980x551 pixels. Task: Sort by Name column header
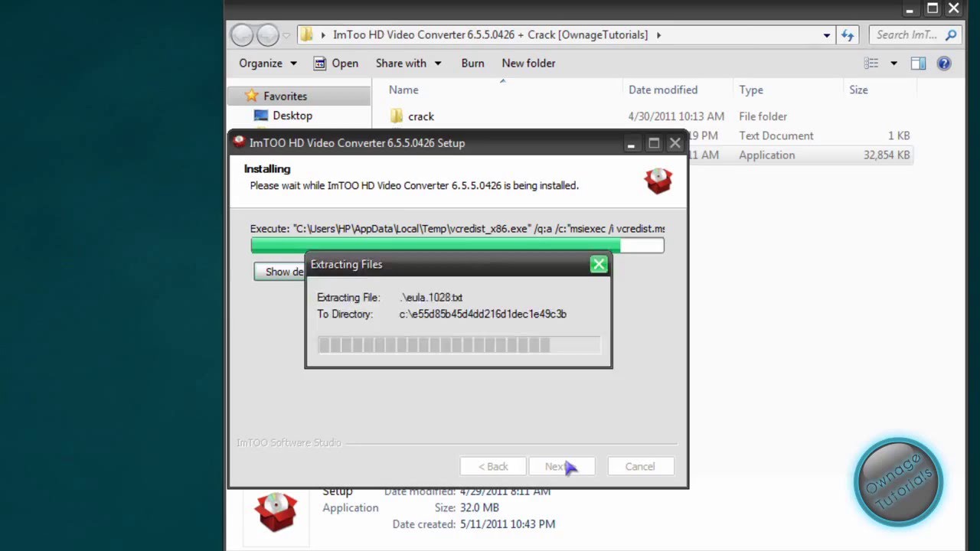coord(403,90)
